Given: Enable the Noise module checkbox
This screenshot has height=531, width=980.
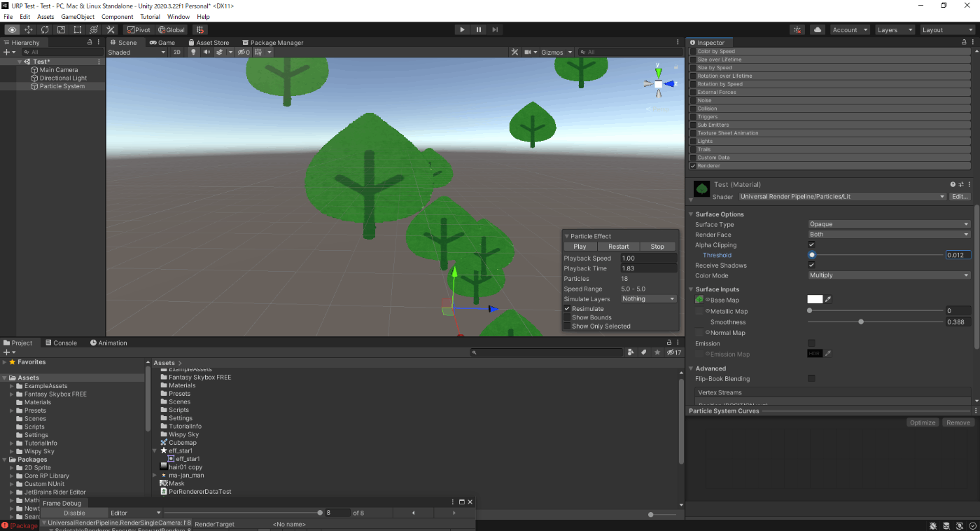Looking at the screenshot, I should click(x=694, y=100).
